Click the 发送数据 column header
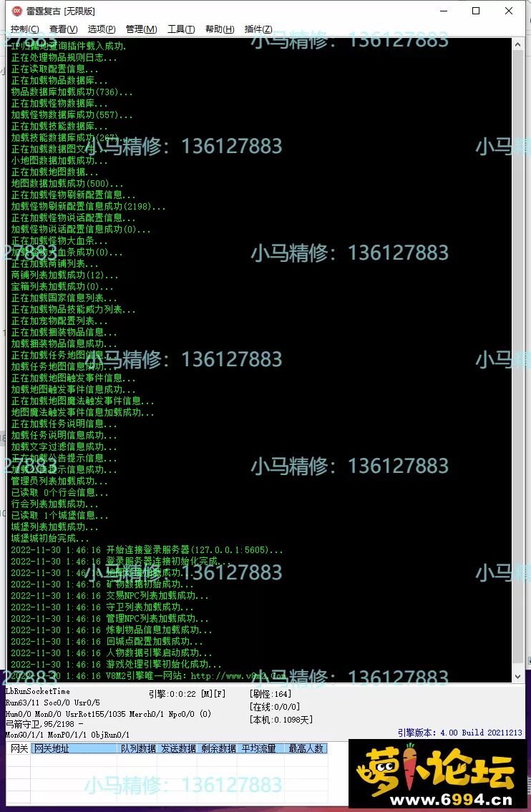The image size is (531, 812). 178,748
